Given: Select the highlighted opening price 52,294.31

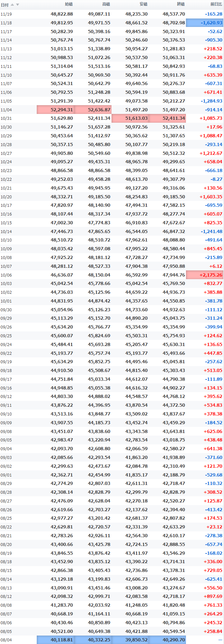Looking at the screenshot, I should [x=55, y=110].
